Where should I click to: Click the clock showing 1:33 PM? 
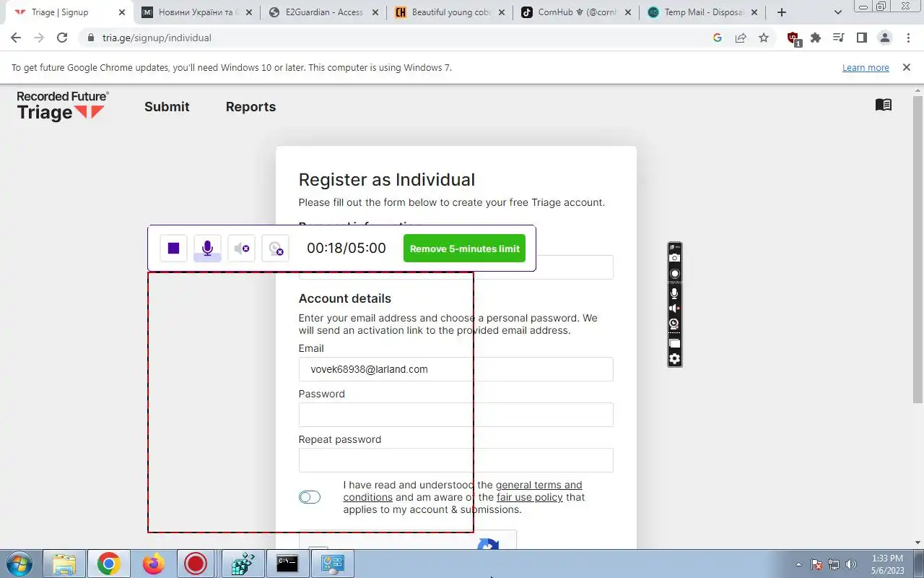tap(887, 558)
